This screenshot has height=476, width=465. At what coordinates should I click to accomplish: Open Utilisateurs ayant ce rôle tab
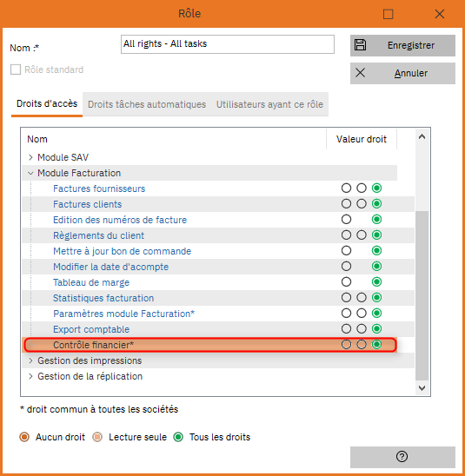tap(269, 104)
